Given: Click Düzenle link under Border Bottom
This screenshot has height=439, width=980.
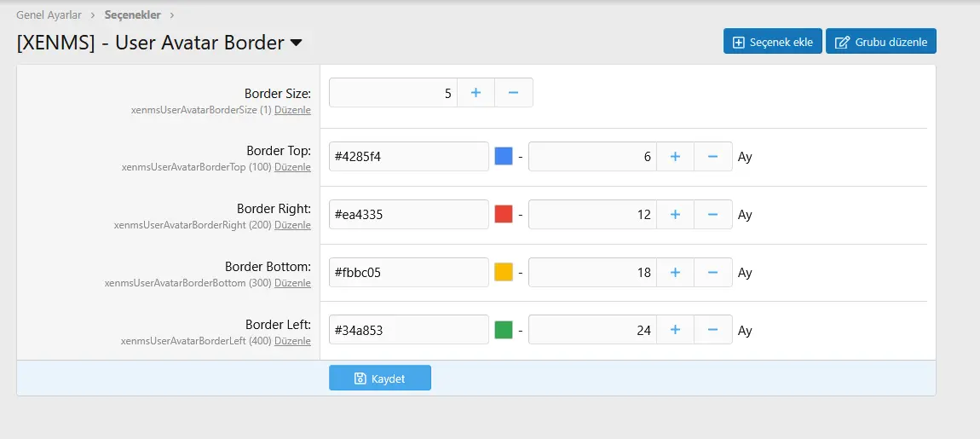Looking at the screenshot, I should 292,283.
